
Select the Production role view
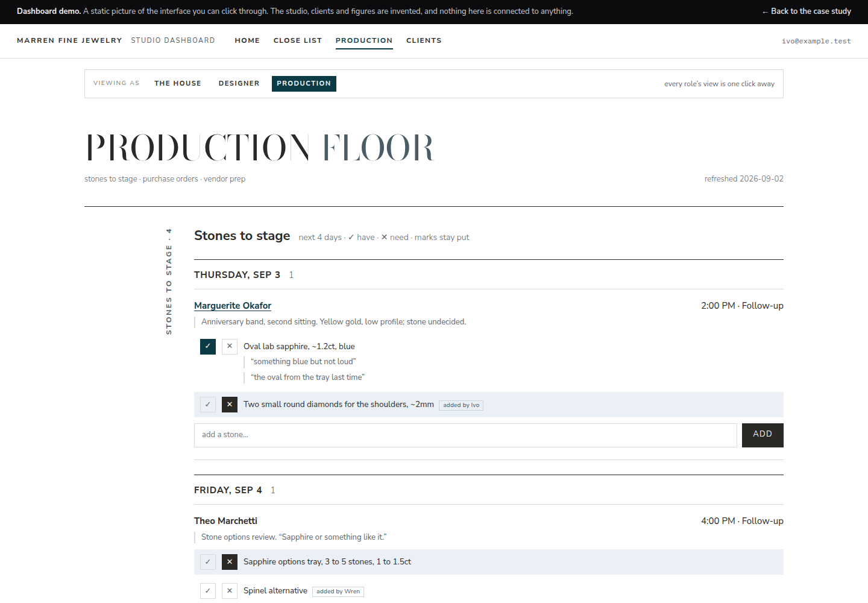click(304, 84)
